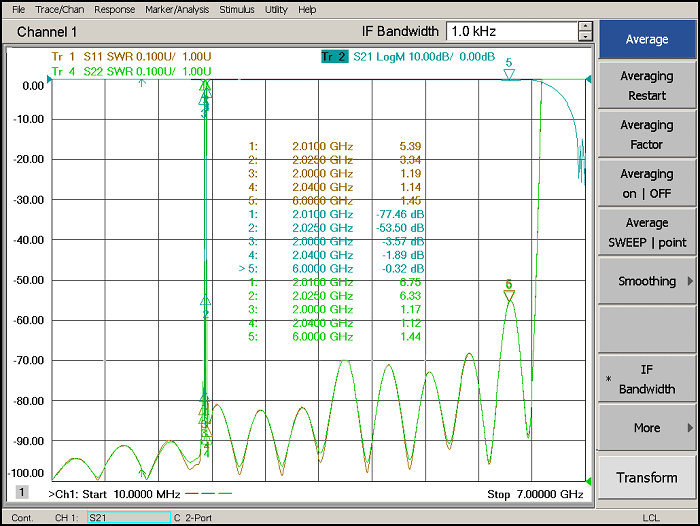700x526 pixels.
Task: Click the LCL status indicator
Action: (651, 518)
